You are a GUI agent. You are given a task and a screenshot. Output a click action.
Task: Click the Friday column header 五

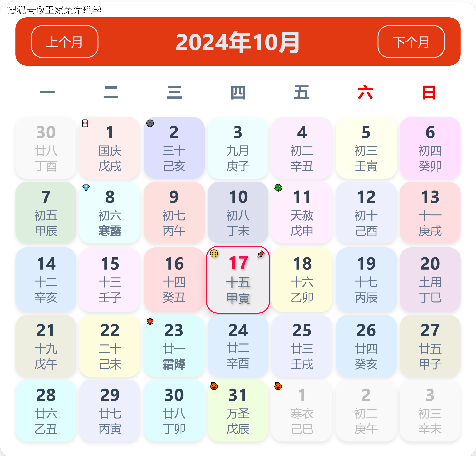tap(302, 92)
